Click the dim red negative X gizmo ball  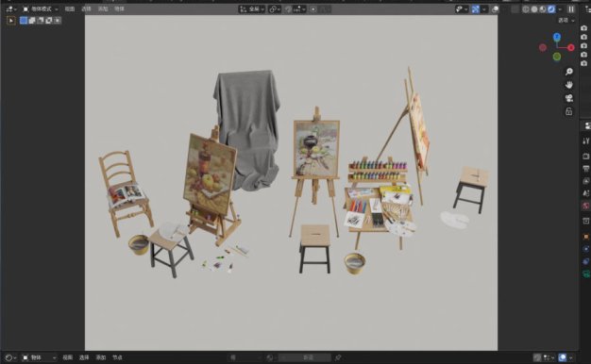coord(543,47)
